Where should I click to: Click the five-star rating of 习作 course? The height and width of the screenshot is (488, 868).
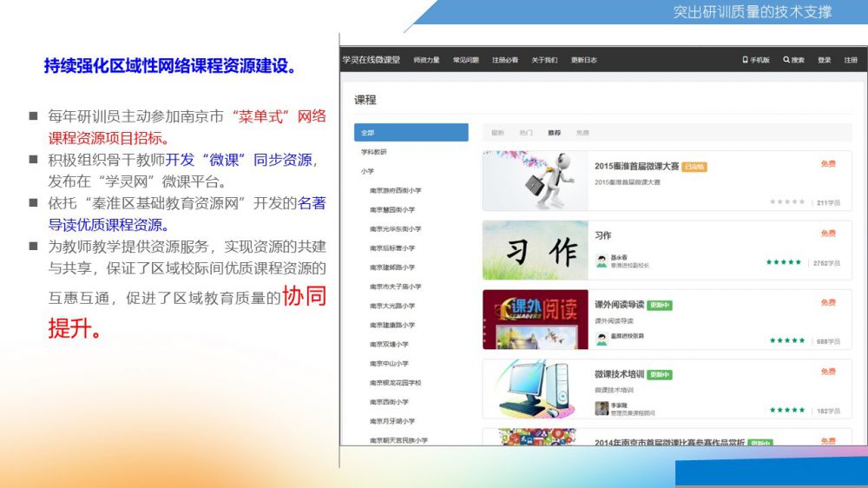click(784, 262)
